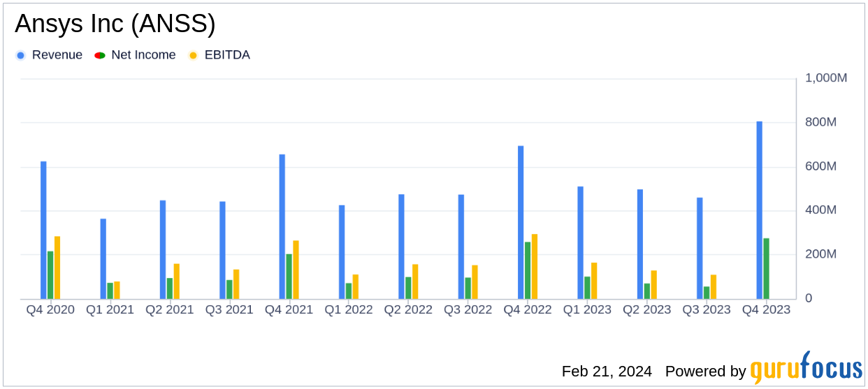The height and width of the screenshot is (389, 868).
Task: Click the Q3 2023 axis label
Action: tap(707, 309)
